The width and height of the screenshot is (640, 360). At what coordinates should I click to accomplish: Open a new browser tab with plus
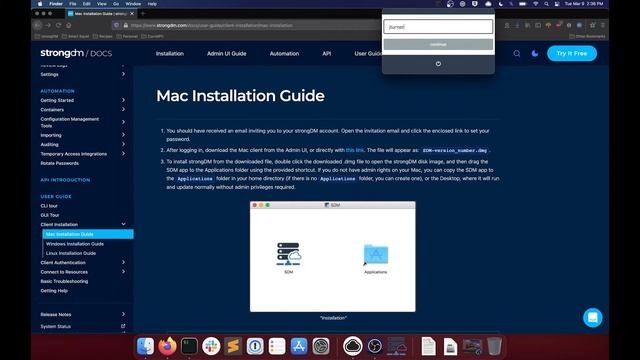[143, 13]
